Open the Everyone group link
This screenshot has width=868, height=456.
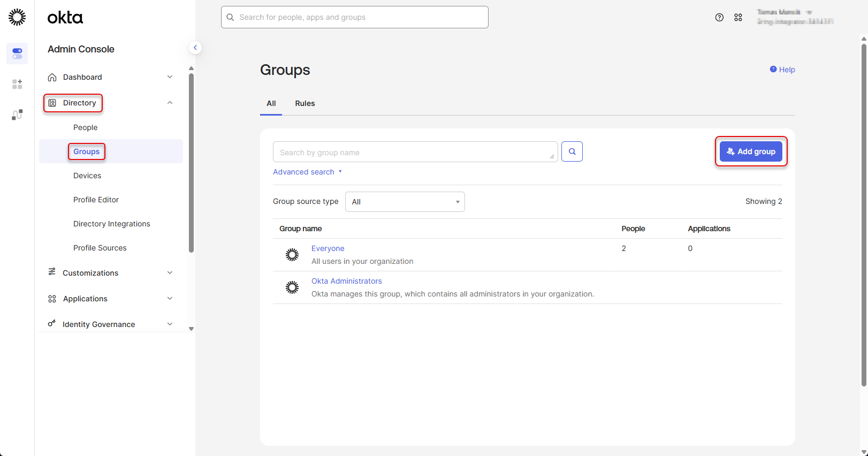click(x=328, y=248)
